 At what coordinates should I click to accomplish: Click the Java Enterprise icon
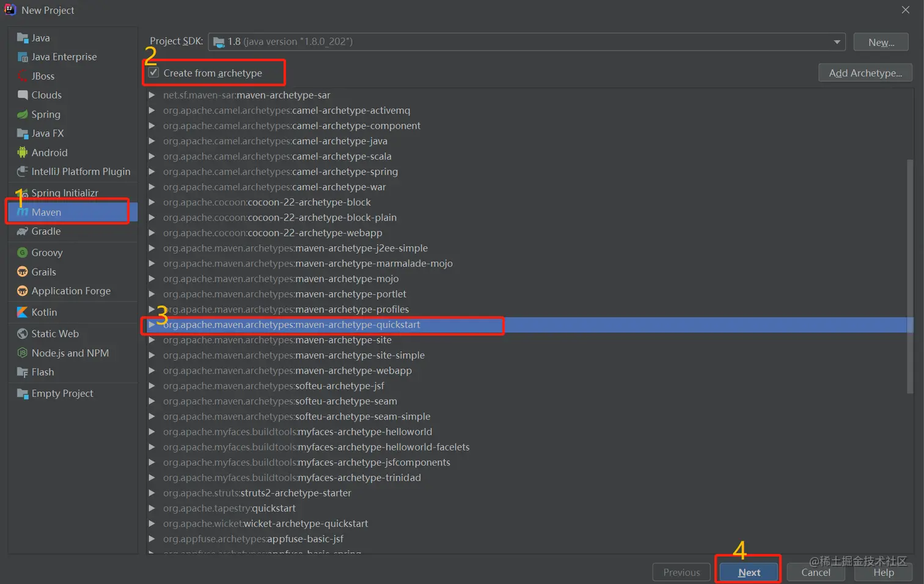[23, 57]
